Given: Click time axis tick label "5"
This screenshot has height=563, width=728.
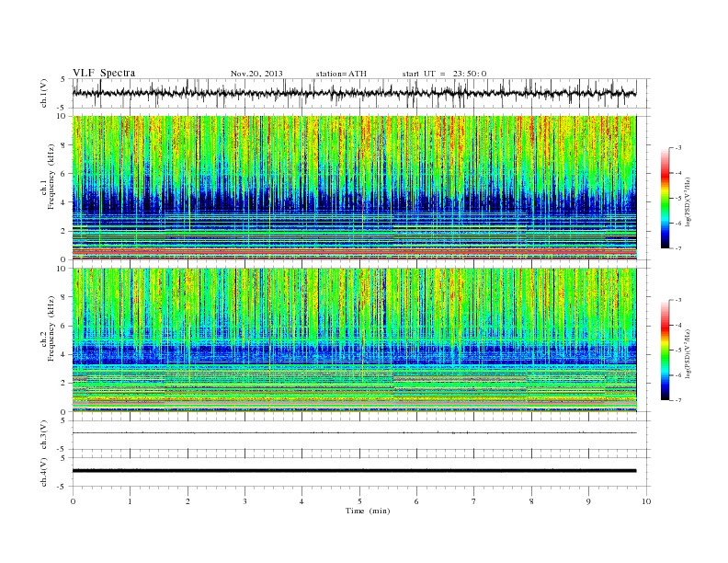Looking at the screenshot, I should 359,501.
